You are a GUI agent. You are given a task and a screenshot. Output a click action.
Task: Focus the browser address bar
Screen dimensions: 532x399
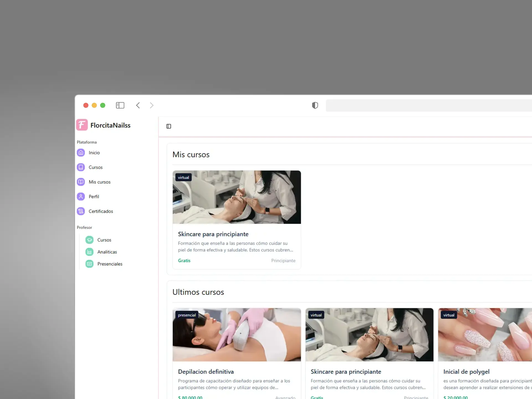pos(429,105)
